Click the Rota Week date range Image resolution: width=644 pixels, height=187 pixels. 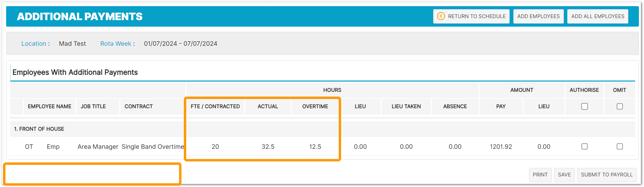pos(180,44)
